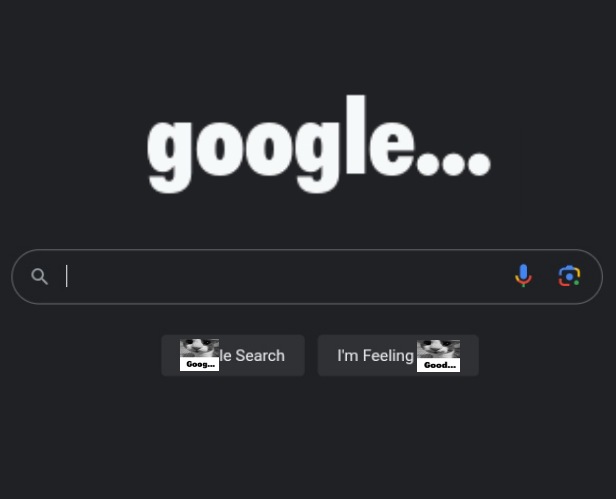The width and height of the screenshot is (616, 499).
Task: Click the letter 'l' in google logo
Action: [x=356, y=135]
